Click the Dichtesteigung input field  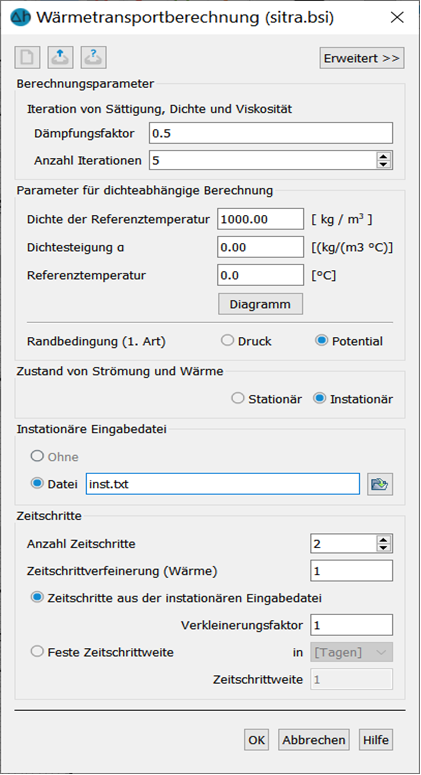click(260, 247)
